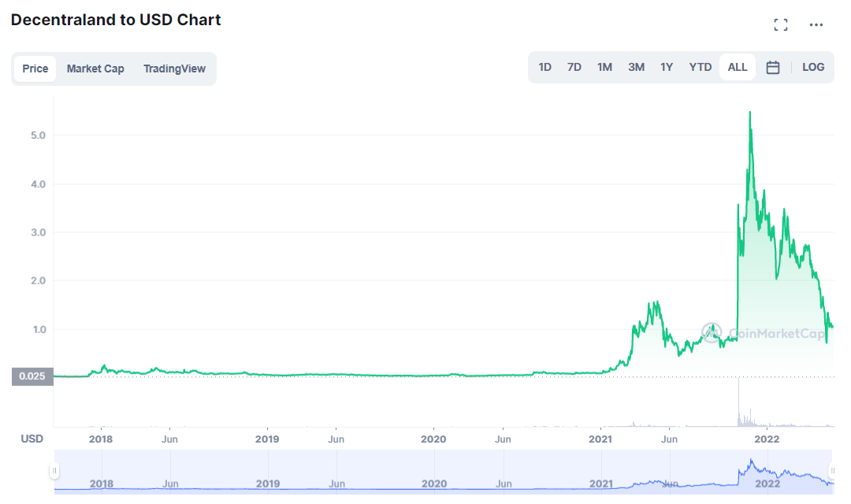
Task: Switch to the Price tab
Action: pos(35,69)
